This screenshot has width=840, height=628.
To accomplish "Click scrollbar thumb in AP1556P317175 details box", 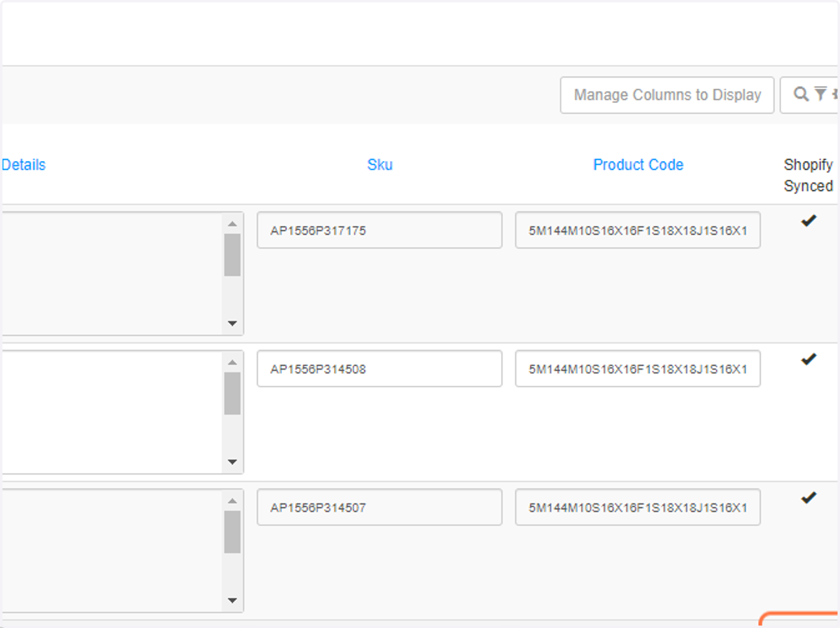I will pyautogui.click(x=232, y=255).
